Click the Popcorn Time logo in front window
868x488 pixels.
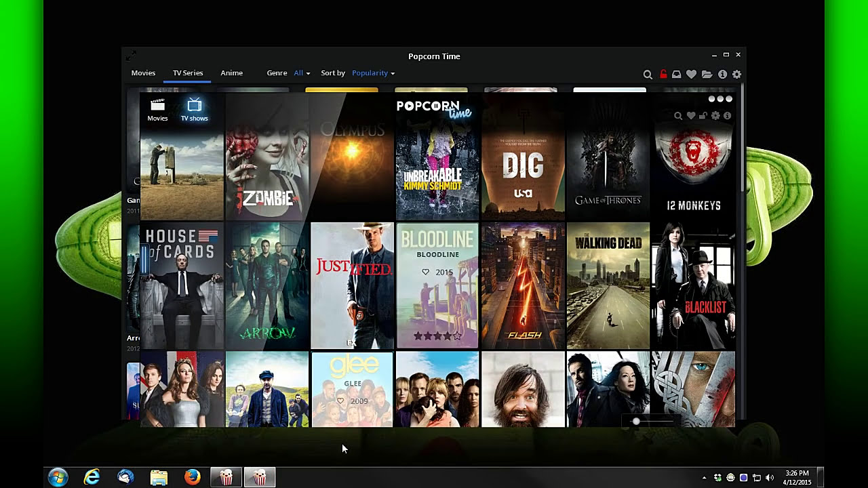pyautogui.click(x=434, y=108)
